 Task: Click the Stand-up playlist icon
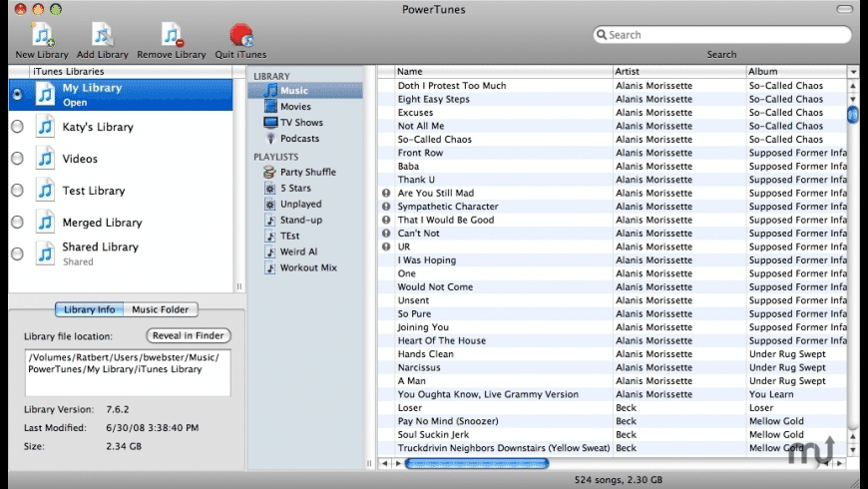[x=269, y=220]
